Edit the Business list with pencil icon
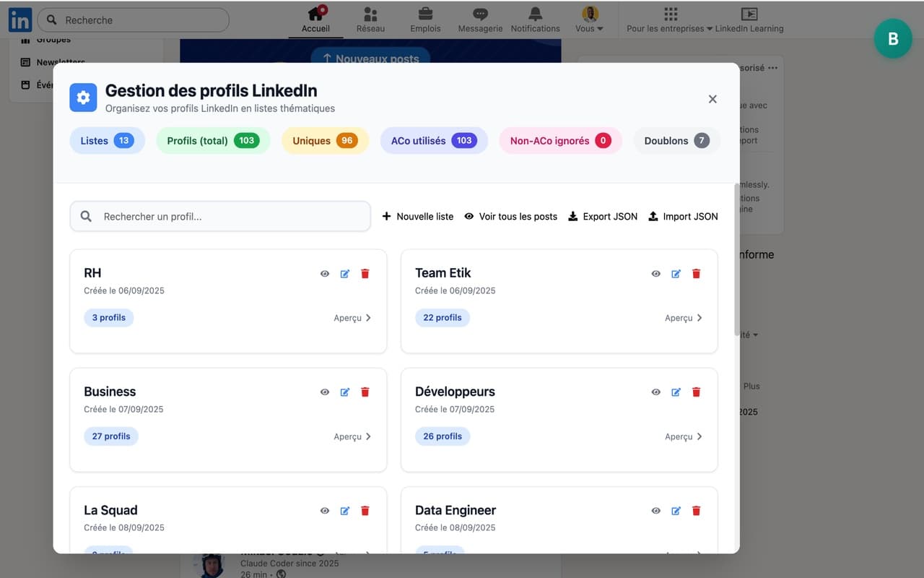 click(x=345, y=392)
